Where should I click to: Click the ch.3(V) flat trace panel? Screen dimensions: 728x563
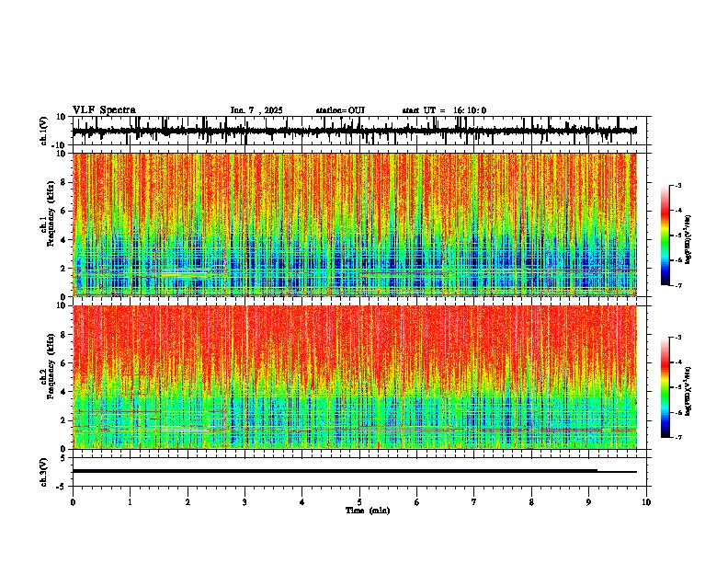(x=361, y=472)
